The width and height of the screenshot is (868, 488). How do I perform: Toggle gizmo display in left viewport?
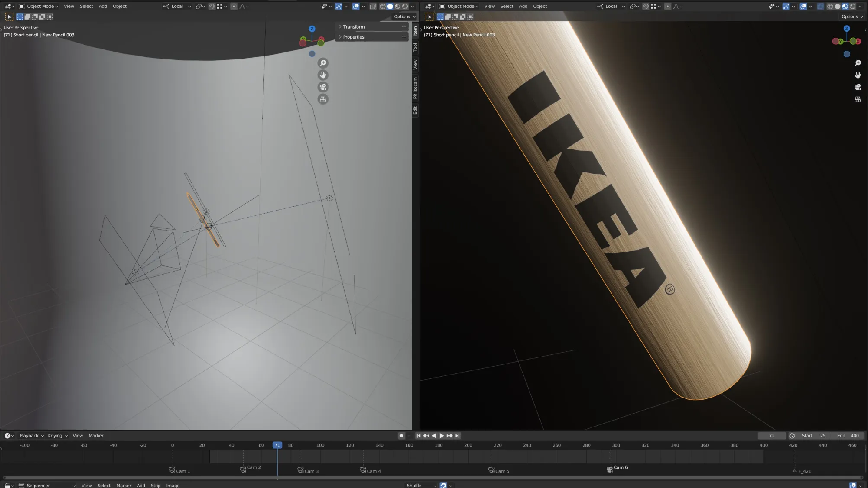[x=339, y=6]
